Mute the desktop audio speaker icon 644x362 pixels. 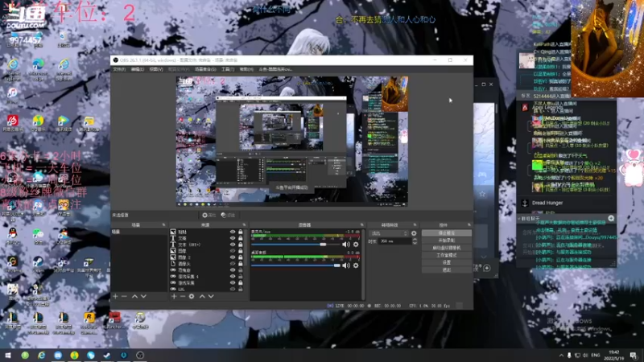click(346, 265)
